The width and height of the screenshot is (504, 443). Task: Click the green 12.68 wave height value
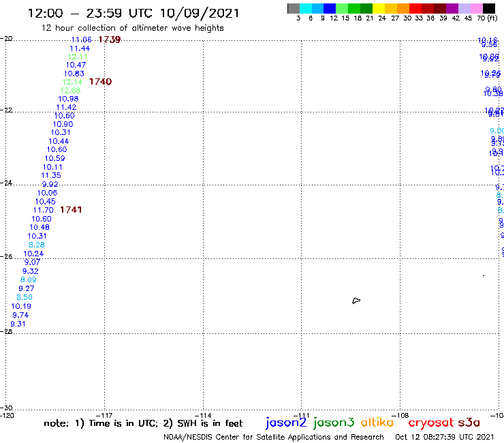(70, 91)
